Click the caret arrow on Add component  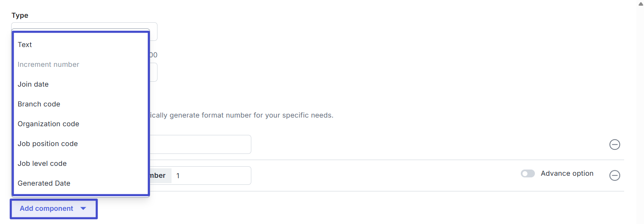point(83,209)
